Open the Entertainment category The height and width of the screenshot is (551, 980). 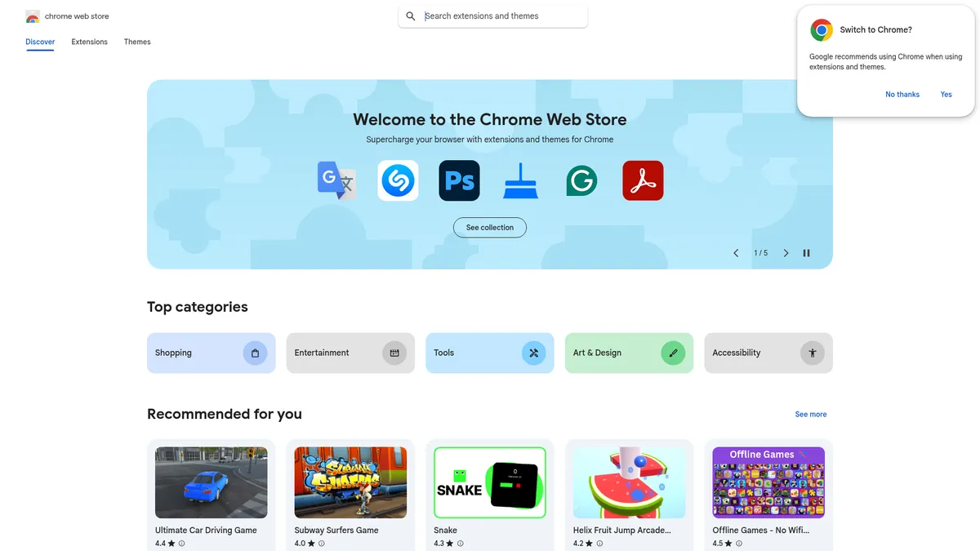pyautogui.click(x=350, y=353)
